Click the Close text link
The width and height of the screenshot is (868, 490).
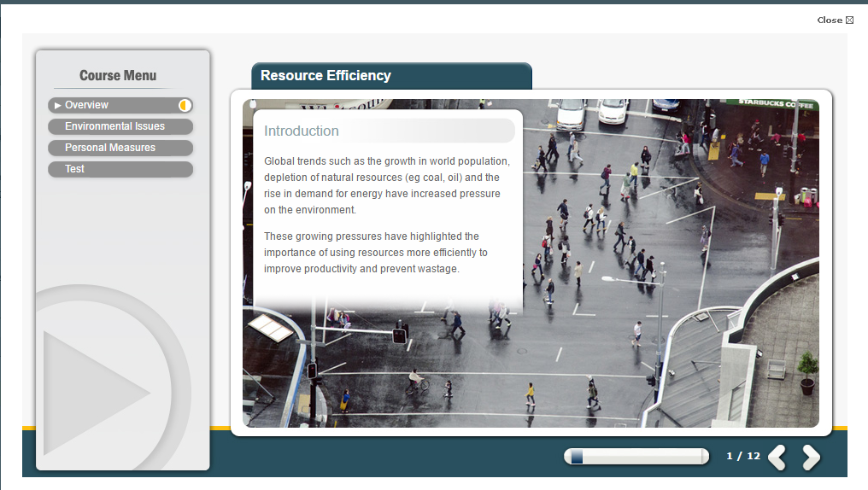(829, 20)
